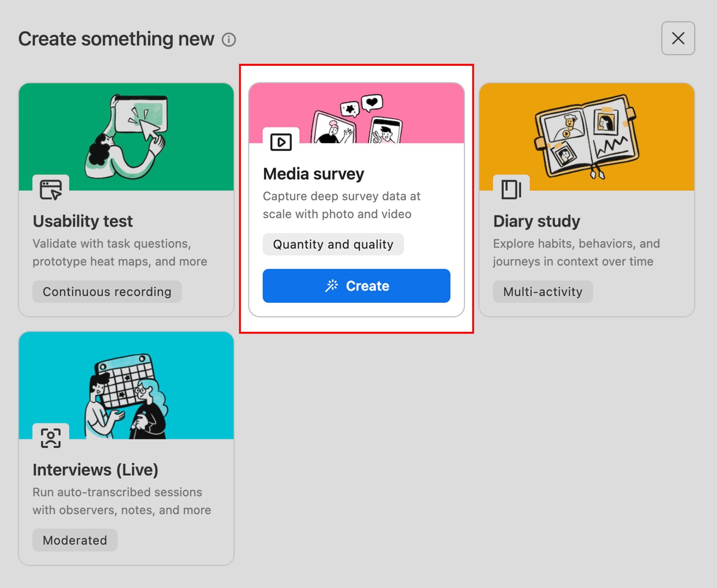
Task: Click the Usability test browser-cursor icon
Action: coord(51,190)
